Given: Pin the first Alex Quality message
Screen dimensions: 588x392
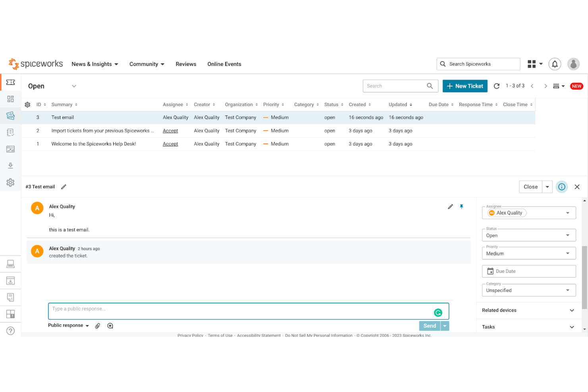Looking at the screenshot, I should (461, 207).
